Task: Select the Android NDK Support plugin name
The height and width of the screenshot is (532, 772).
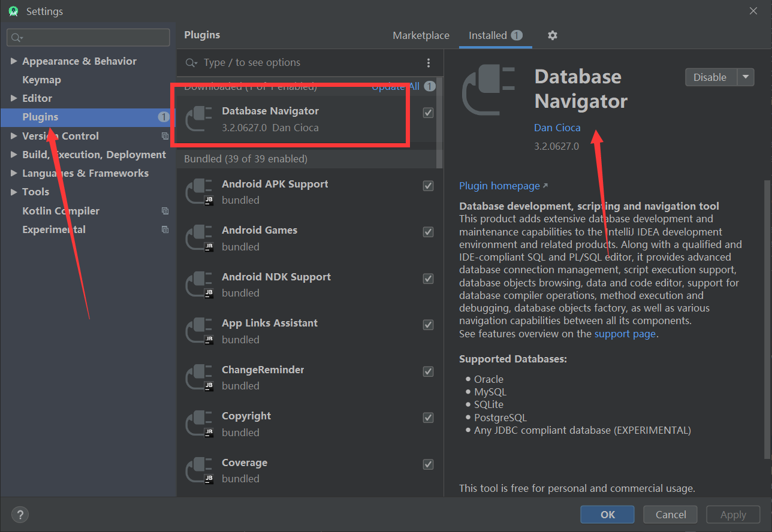Action: 276,277
